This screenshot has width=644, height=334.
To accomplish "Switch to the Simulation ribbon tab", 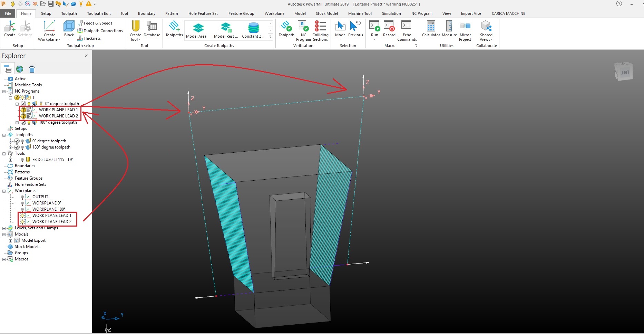I will point(391,13).
